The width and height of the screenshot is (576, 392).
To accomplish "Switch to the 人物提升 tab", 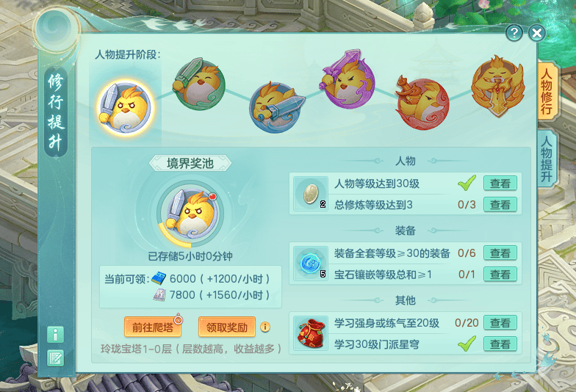I will tap(547, 159).
